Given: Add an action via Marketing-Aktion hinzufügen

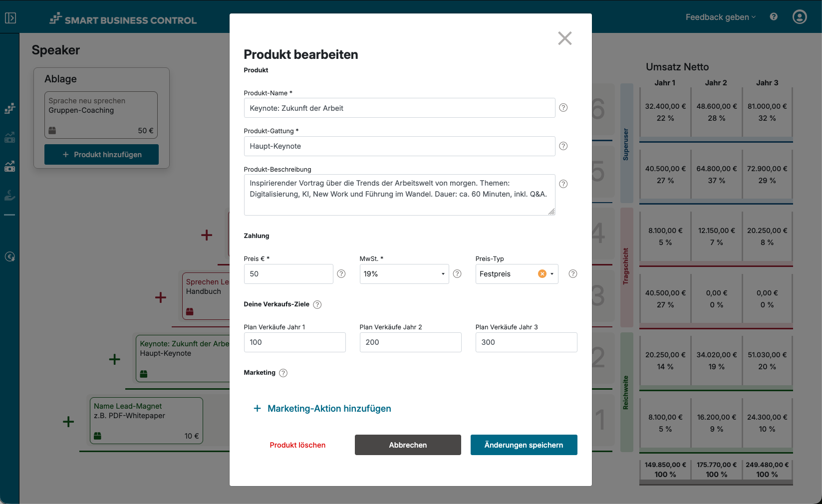Looking at the screenshot, I should tap(322, 408).
